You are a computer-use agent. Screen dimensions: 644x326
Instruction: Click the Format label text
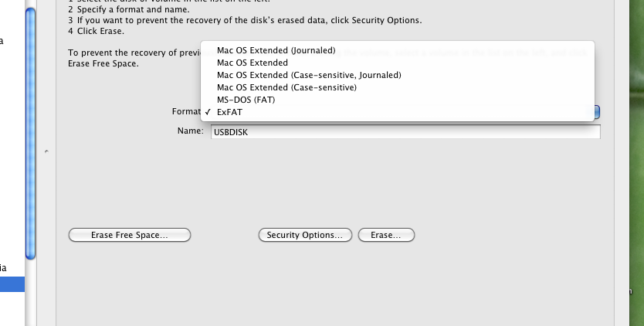point(185,112)
